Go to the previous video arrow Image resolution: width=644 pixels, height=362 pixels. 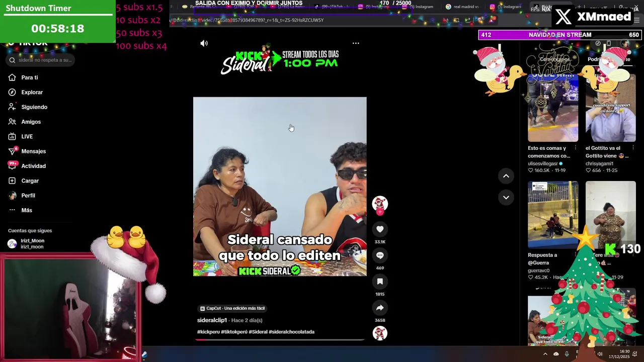506,176
